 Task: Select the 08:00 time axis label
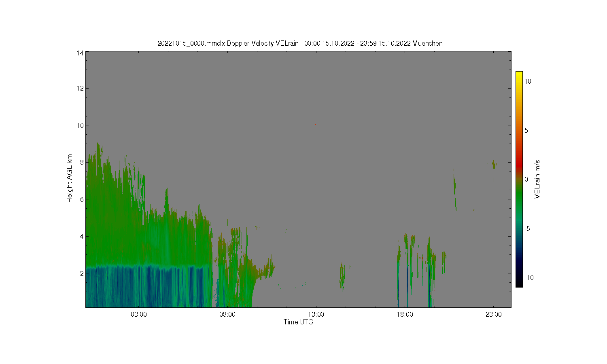[x=227, y=315]
